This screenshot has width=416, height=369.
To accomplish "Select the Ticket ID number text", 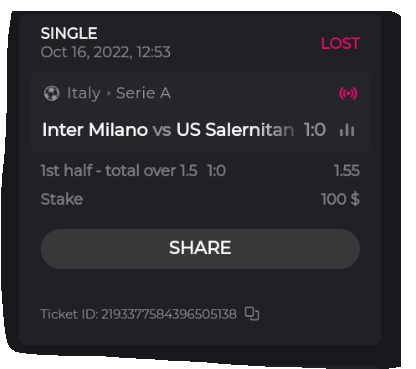I will tap(169, 314).
